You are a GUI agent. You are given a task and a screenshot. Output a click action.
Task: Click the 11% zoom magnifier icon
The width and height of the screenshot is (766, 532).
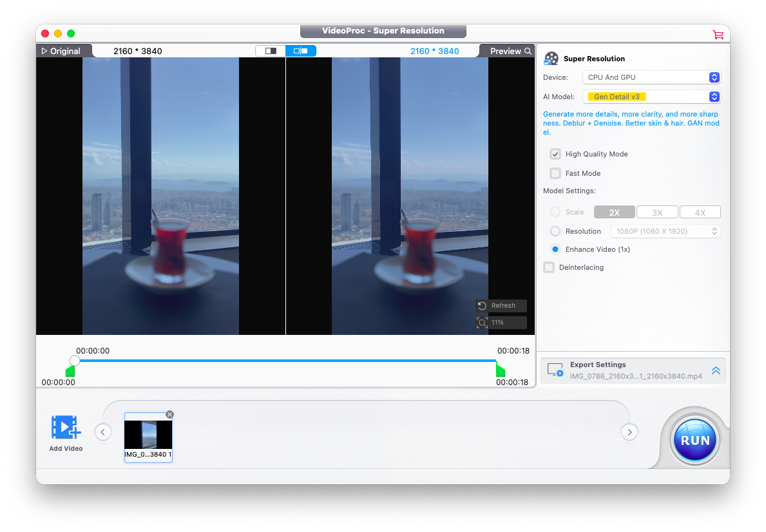click(x=482, y=323)
